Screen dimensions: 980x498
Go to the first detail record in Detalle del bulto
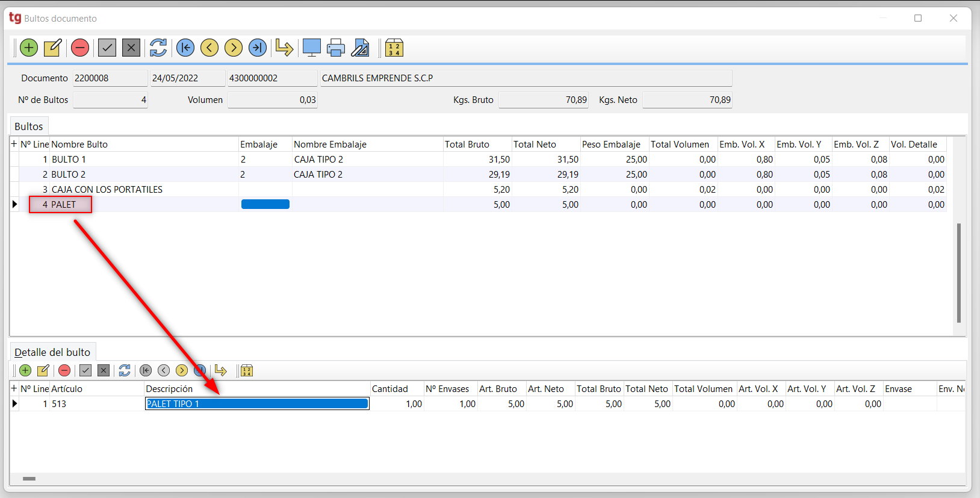(146, 370)
